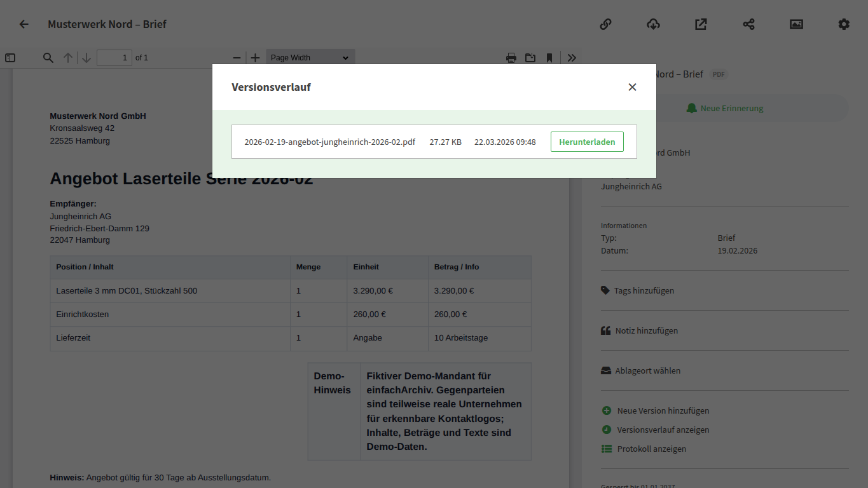Screen dimensions: 868x488
Task: Open PDF viewer tools chevrons menu
Action: pos(572,58)
